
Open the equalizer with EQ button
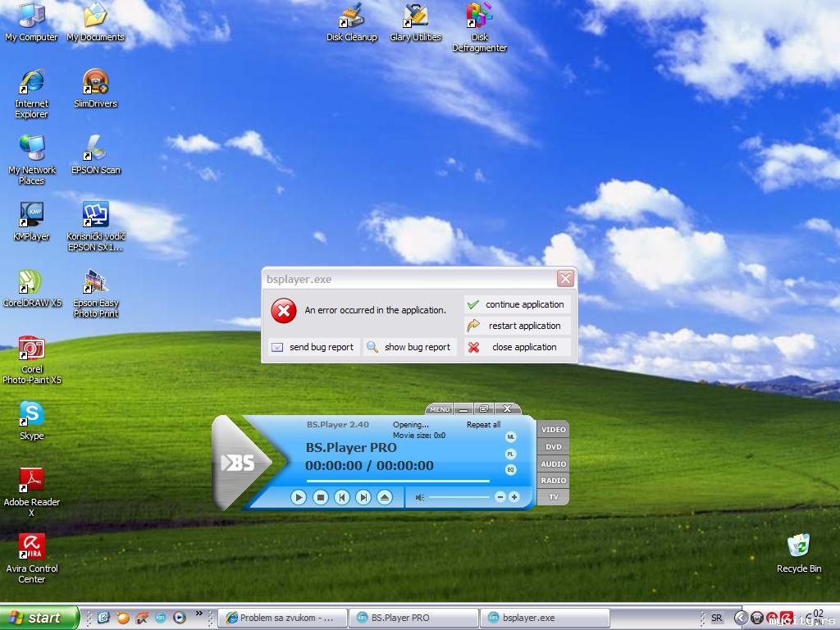click(x=510, y=470)
